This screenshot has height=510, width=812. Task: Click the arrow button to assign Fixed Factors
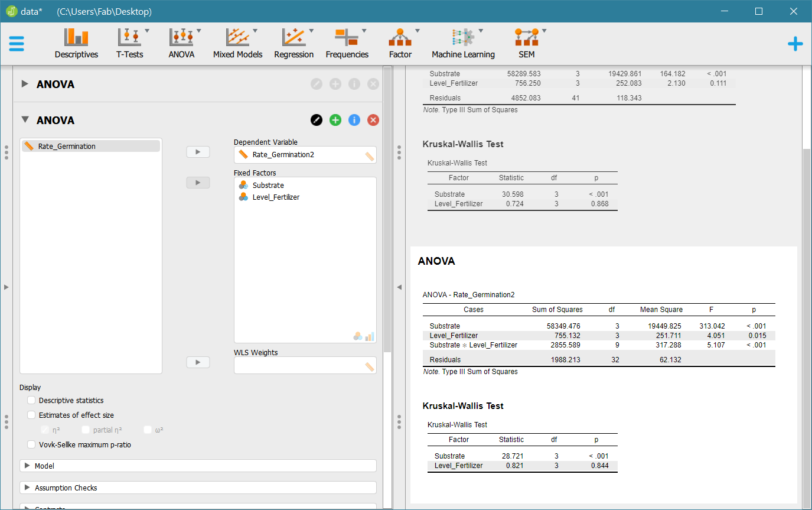[x=198, y=183]
